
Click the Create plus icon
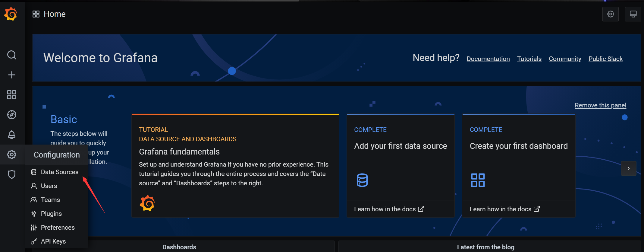click(x=12, y=75)
